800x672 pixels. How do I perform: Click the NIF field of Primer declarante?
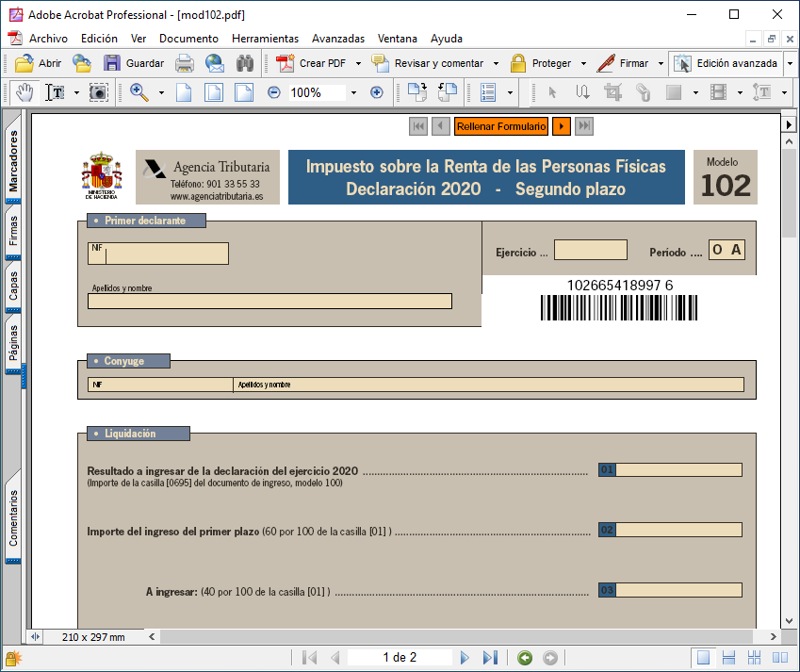click(158, 254)
